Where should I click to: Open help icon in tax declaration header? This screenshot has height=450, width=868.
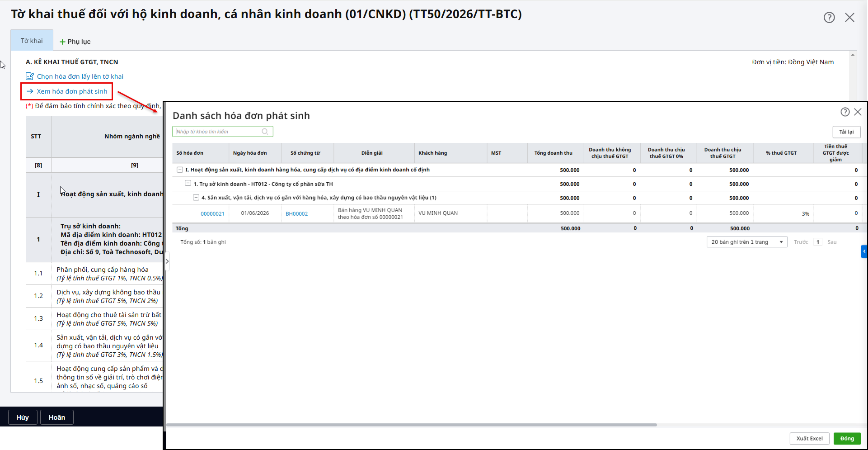829,18
